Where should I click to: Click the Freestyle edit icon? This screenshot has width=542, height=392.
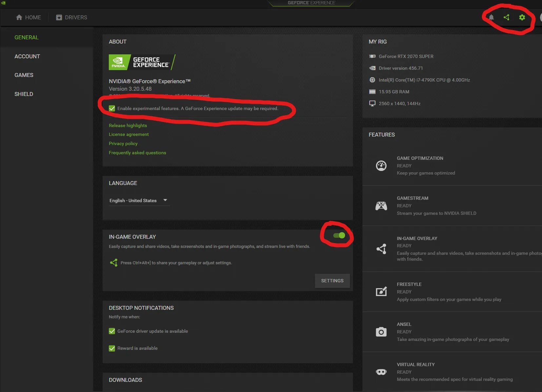(381, 291)
